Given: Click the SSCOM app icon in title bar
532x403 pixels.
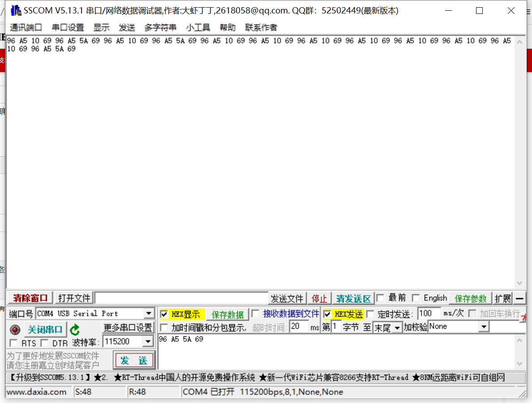Looking at the screenshot, I should click(x=16, y=10).
